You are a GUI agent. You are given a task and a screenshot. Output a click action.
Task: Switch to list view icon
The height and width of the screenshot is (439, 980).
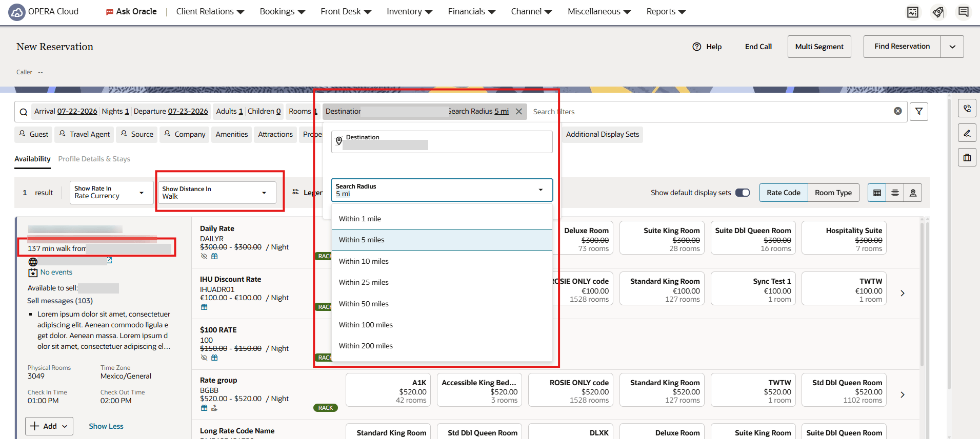pyautogui.click(x=895, y=193)
